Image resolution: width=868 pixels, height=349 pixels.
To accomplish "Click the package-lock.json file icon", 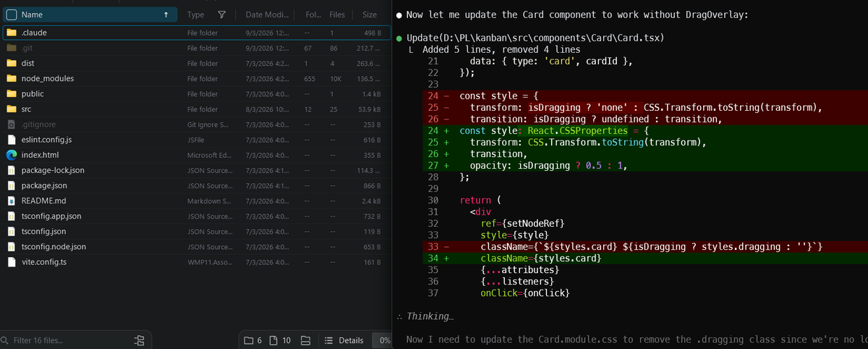I will click(12, 170).
